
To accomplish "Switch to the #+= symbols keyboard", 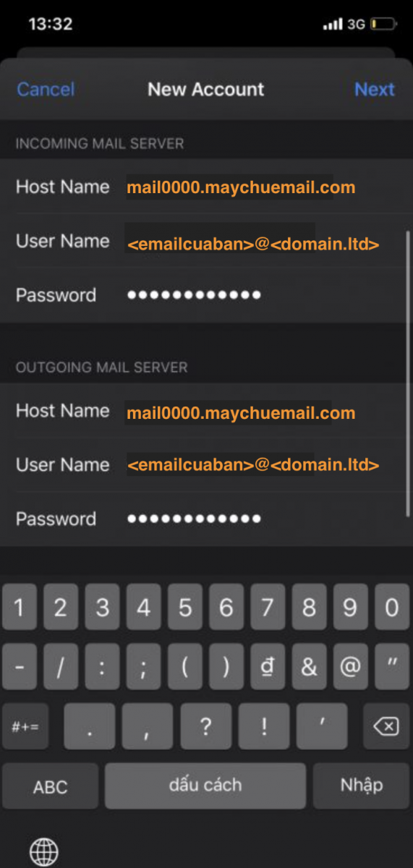I will tap(26, 726).
